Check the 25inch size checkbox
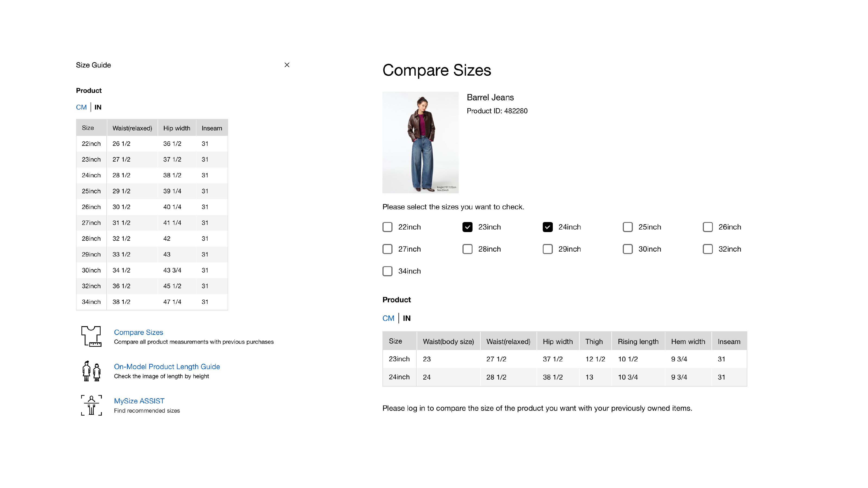 (627, 227)
